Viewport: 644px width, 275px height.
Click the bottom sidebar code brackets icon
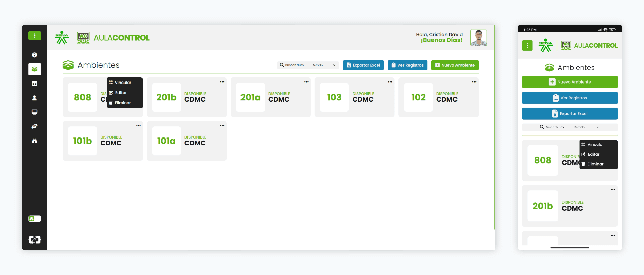click(x=34, y=239)
